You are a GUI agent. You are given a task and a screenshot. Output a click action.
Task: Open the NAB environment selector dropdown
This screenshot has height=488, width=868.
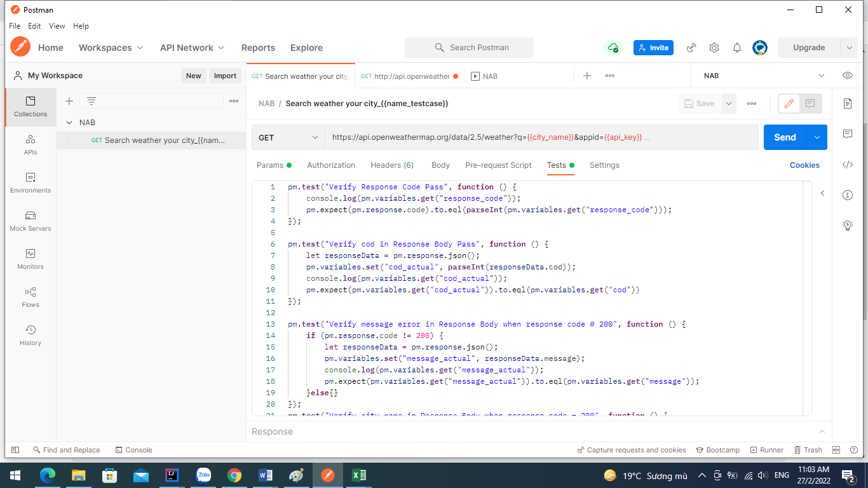point(764,76)
